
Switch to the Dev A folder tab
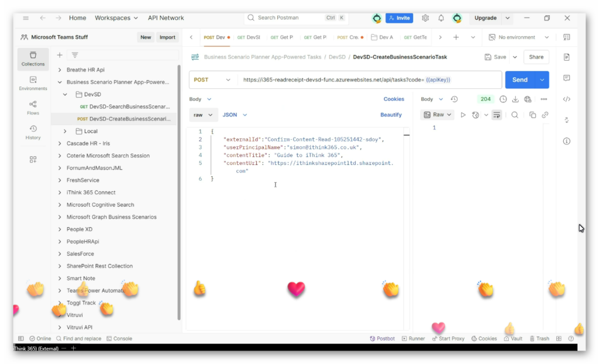(x=382, y=37)
